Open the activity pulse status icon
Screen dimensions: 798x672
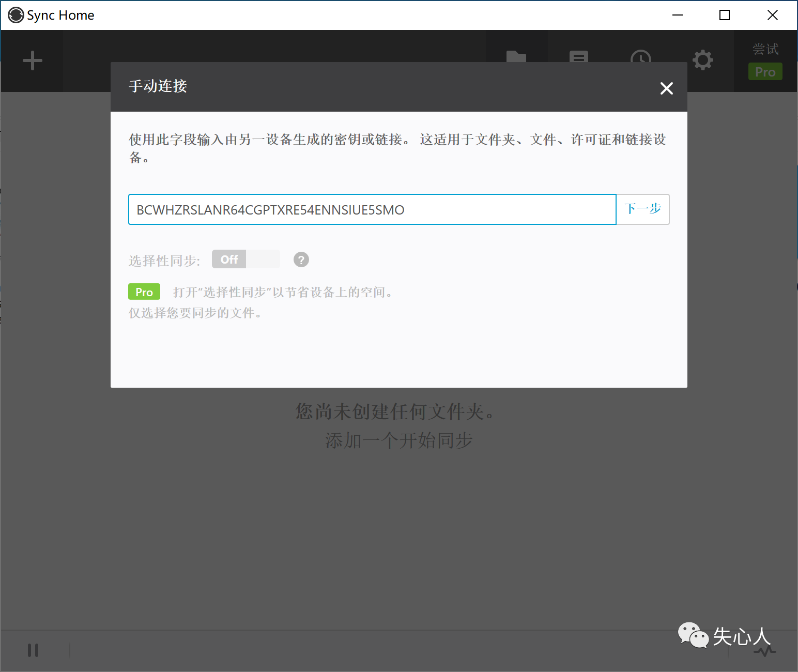click(765, 651)
